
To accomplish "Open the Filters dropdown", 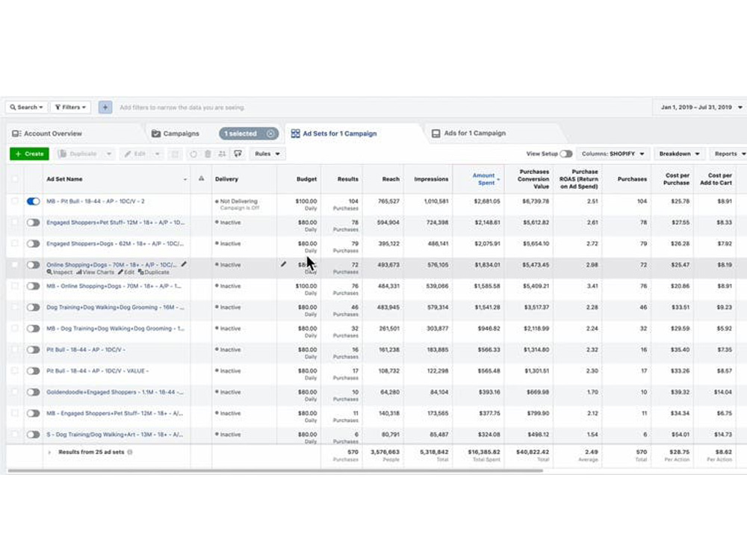I will point(70,107).
